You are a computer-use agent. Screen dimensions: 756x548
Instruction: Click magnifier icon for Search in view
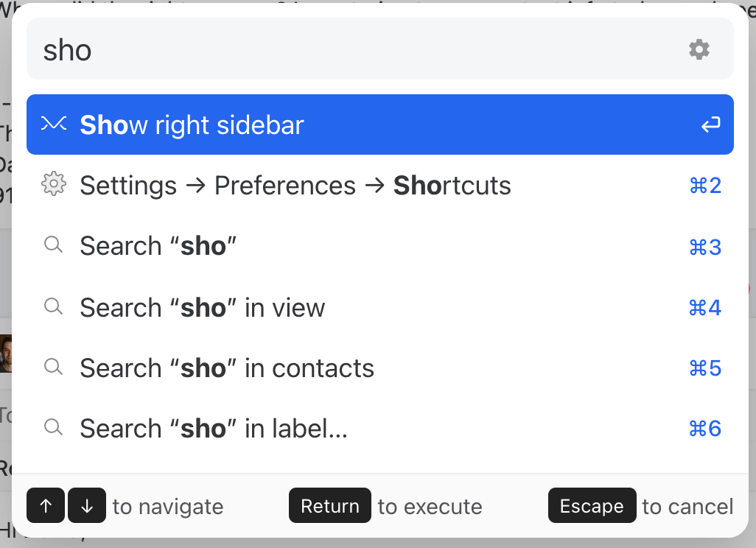[53, 306]
